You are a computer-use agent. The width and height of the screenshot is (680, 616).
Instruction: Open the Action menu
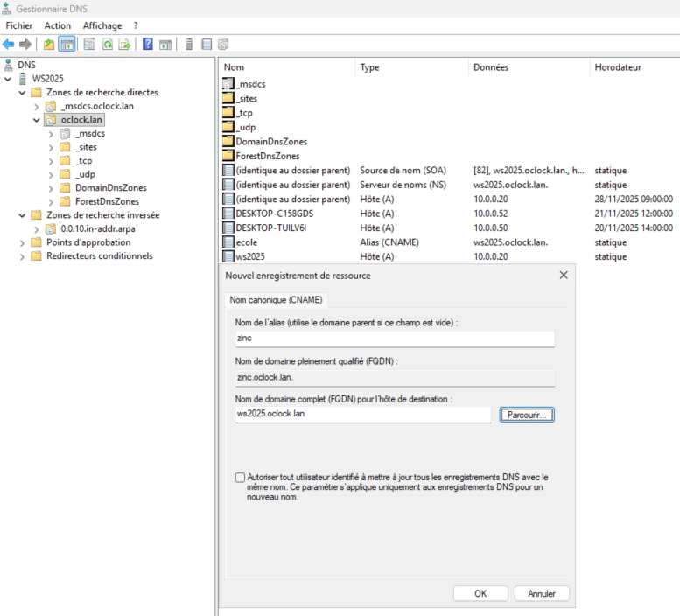(58, 25)
